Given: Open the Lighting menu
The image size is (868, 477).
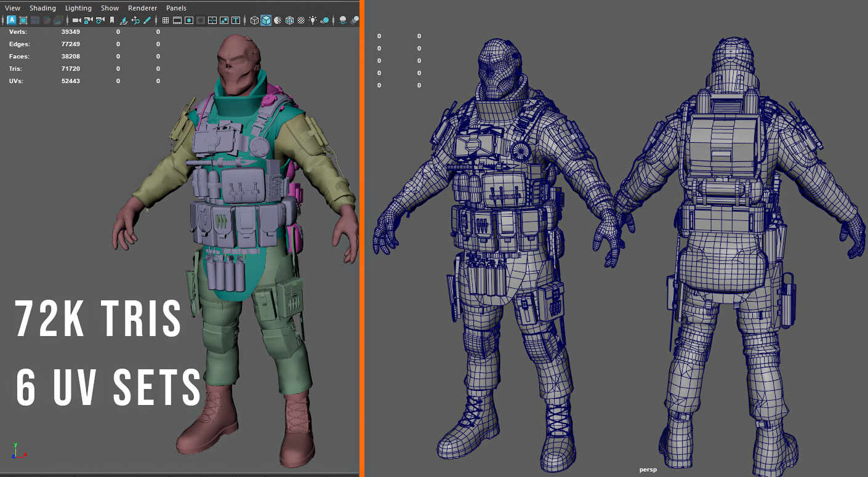Looking at the screenshot, I should point(78,8).
